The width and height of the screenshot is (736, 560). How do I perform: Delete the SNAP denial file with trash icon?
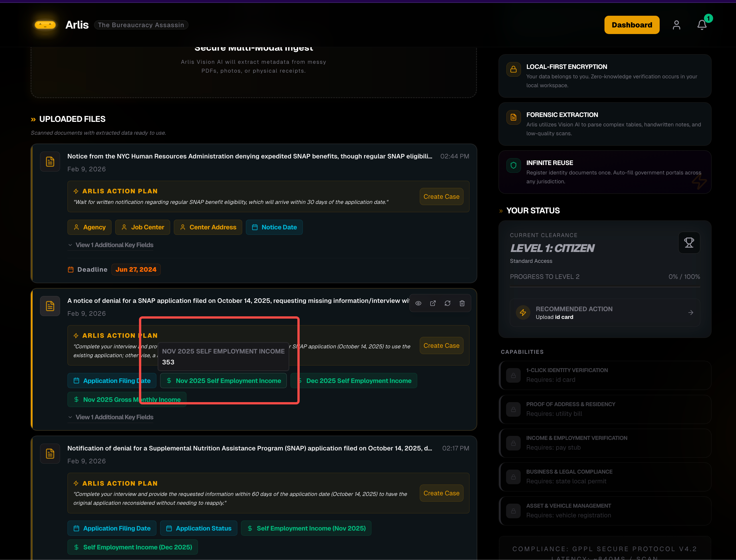tap(462, 303)
